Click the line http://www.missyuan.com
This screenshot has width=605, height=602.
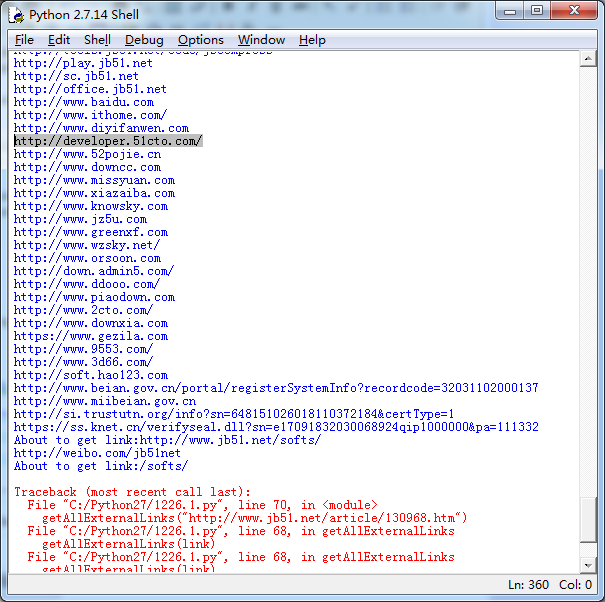(94, 180)
